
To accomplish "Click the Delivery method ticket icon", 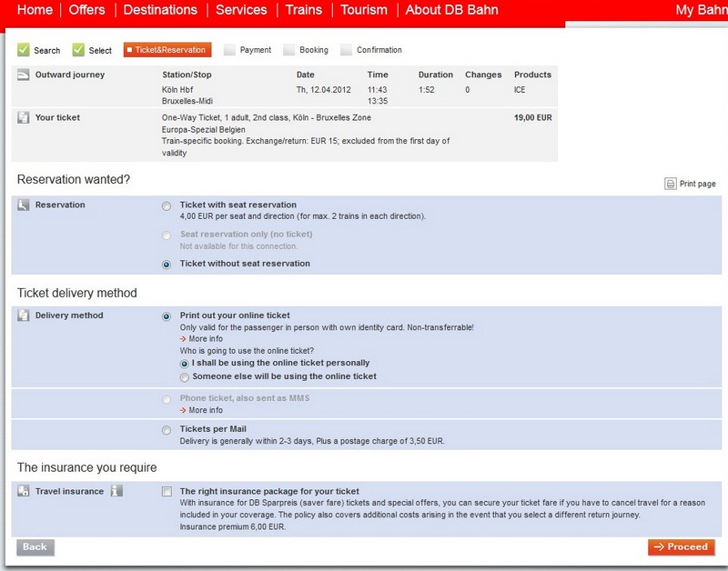I will point(24,316).
